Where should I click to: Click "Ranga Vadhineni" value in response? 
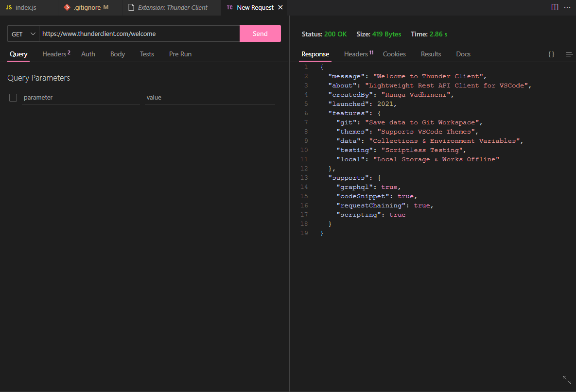(x=416, y=95)
